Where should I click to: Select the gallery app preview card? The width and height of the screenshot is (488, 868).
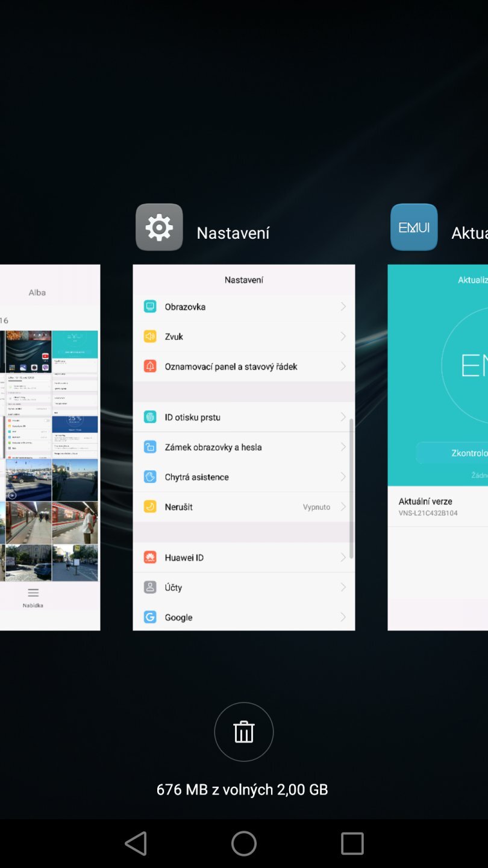tap(50, 446)
